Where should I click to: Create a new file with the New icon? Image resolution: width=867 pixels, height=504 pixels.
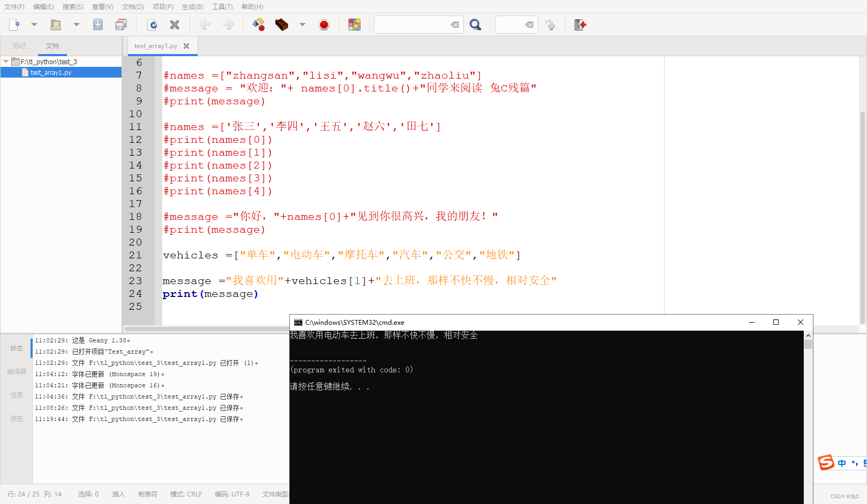point(14,25)
